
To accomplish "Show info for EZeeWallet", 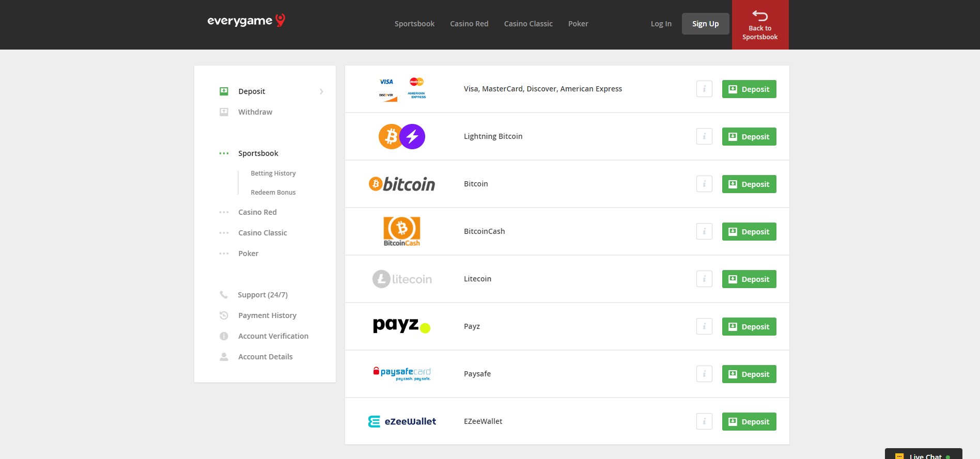I will 704,421.
